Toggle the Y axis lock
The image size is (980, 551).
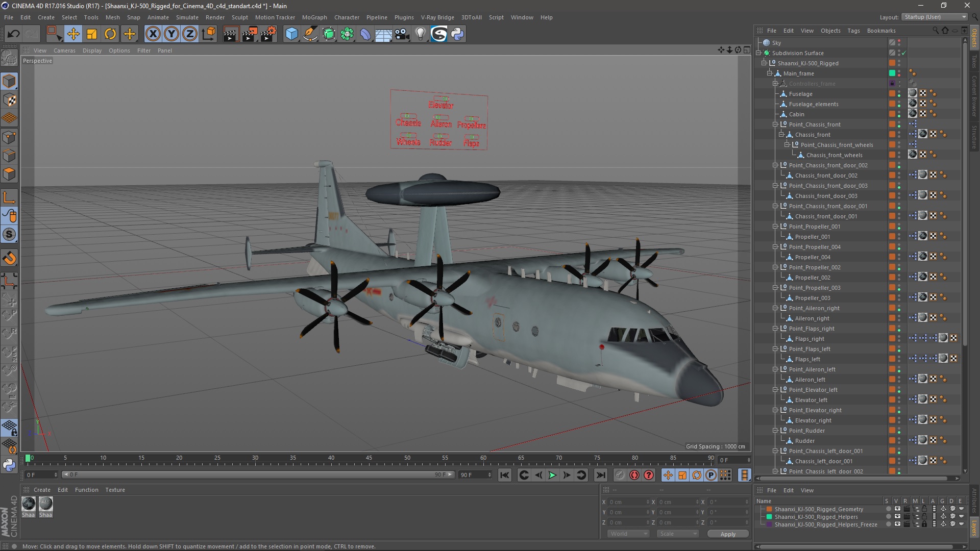pyautogui.click(x=171, y=34)
